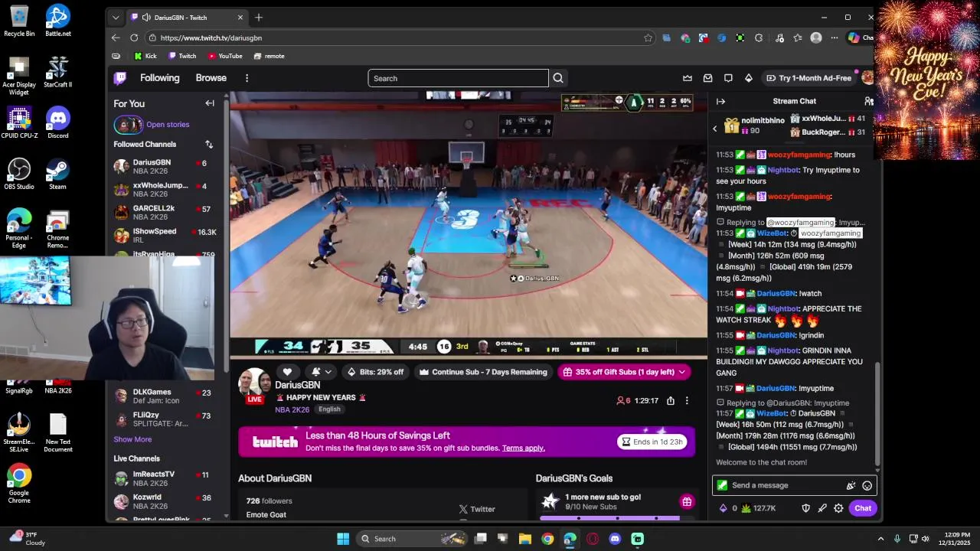The image size is (980, 551).
Task: Click the heart follow button
Action: click(288, 372)
